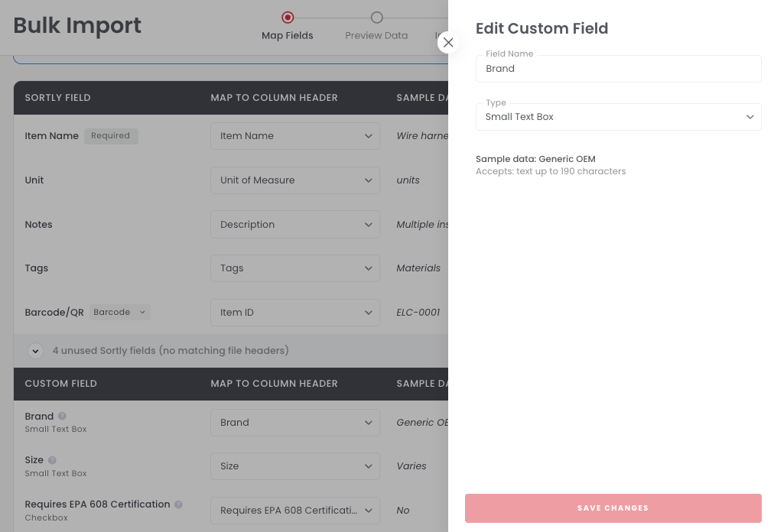This screenshot has height=532, width=774.
Task: Open the Description mapping dropdown for Notes
Action: [295, 225]
